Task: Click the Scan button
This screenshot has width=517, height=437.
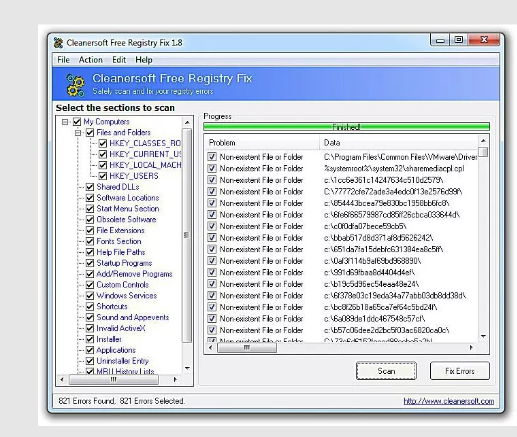Action: coord(386,371)
